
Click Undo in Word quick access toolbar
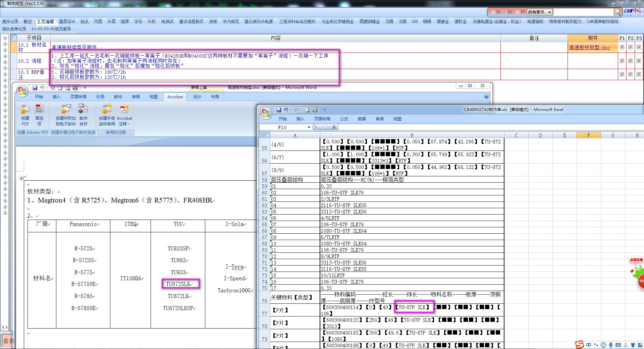point(42,88)
